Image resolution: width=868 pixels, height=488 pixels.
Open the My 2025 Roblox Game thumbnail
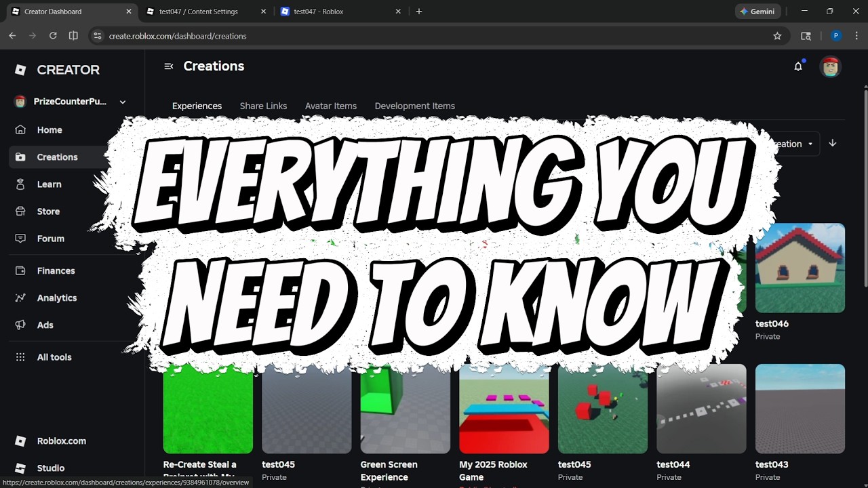[504, 409]
